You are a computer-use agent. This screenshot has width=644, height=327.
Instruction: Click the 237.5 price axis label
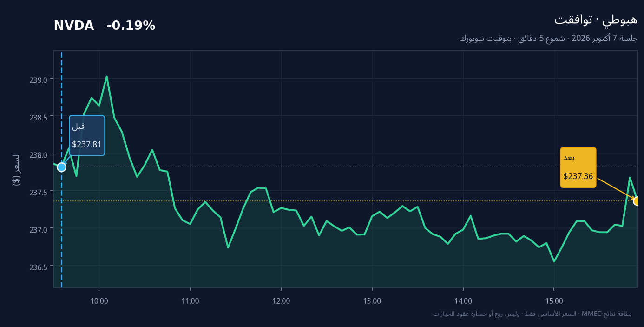(38, 192)
